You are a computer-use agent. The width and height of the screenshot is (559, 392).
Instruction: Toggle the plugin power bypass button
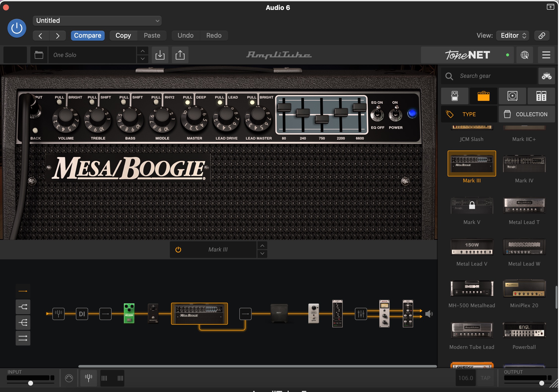17,28
